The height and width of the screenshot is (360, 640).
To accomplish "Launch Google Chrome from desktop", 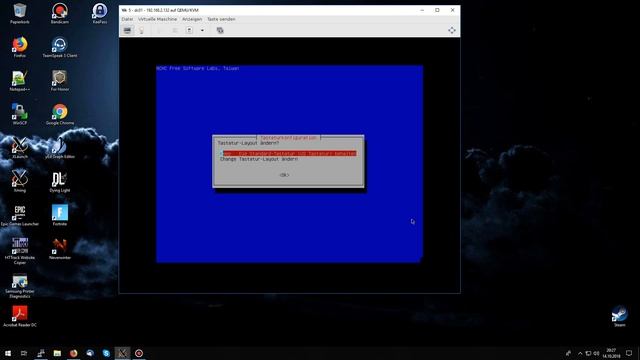I will click(60, 114).
